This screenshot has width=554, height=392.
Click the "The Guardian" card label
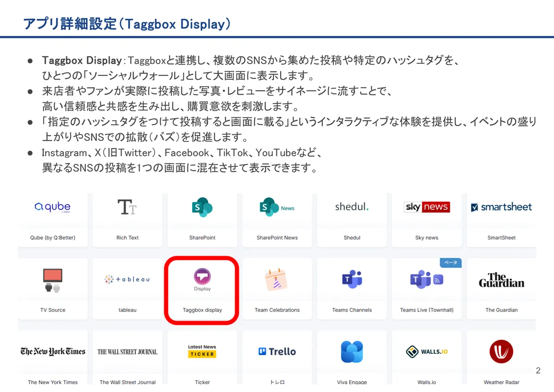pos(501,310)
